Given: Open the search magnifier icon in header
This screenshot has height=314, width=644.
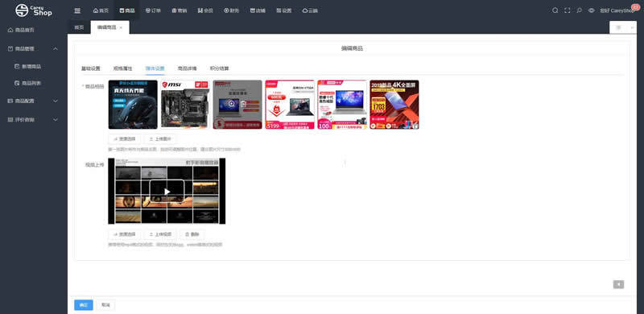Looking at the screenshot, I should (555, 10).
